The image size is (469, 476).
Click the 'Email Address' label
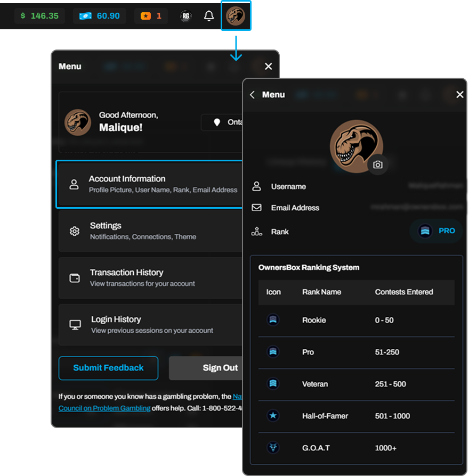tap(295, 208)
